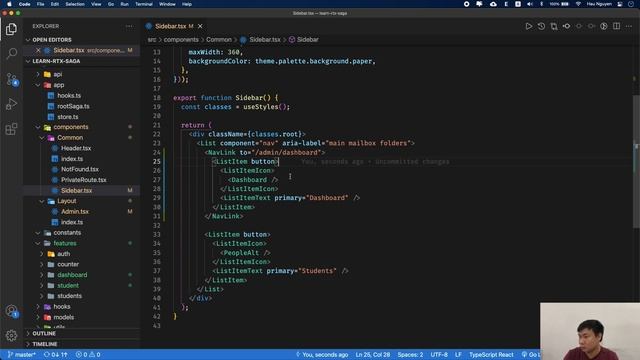
Task: Open the students folder
Action: point(69,296)
